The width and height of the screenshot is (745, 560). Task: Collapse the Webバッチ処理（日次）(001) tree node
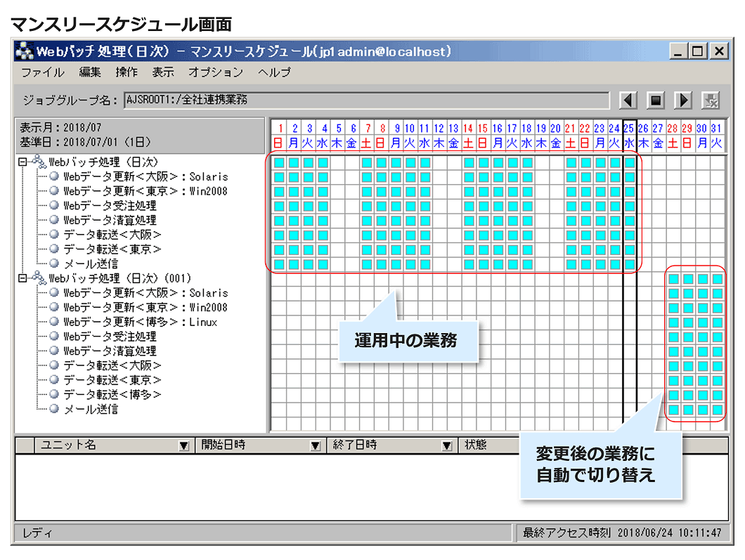(x=22, y=278)
